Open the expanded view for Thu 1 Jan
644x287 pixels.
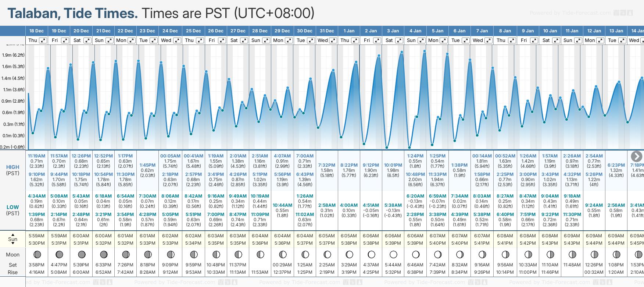tap(355, 40)
